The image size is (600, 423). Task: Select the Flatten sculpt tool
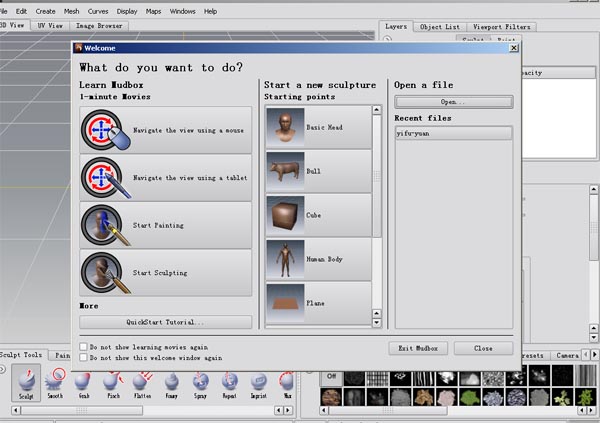[x=142, y=384]
